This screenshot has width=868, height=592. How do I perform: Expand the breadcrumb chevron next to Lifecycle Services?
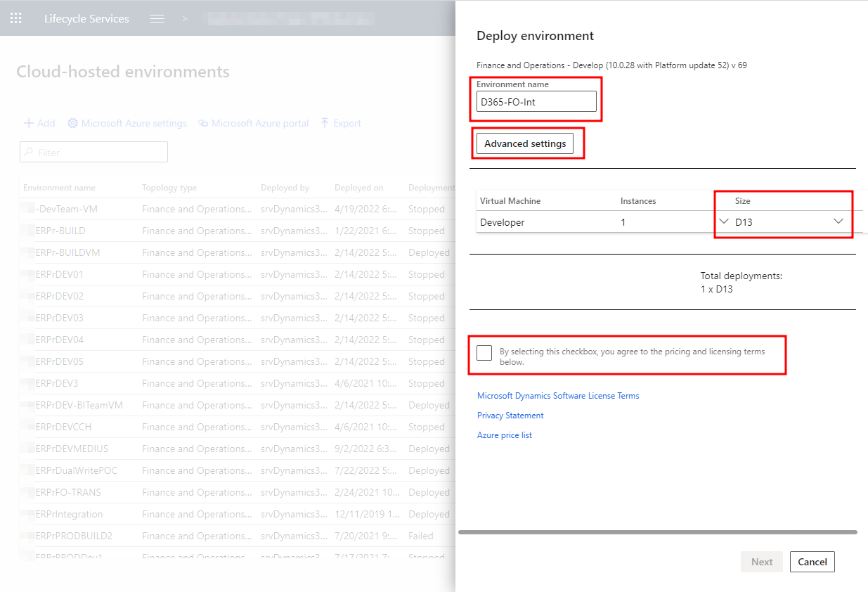(x=184, y=18)
